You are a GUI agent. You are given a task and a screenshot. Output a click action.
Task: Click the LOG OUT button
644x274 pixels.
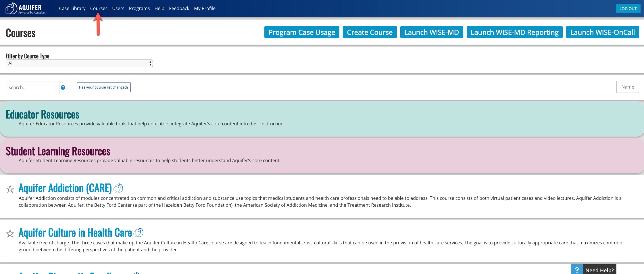628,9
